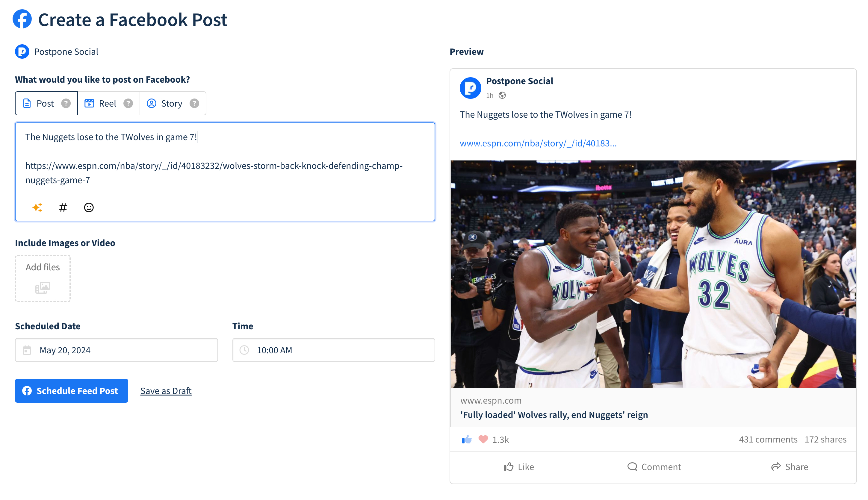Click the AI sparkle assistant icon

click(x=37, y=207)
